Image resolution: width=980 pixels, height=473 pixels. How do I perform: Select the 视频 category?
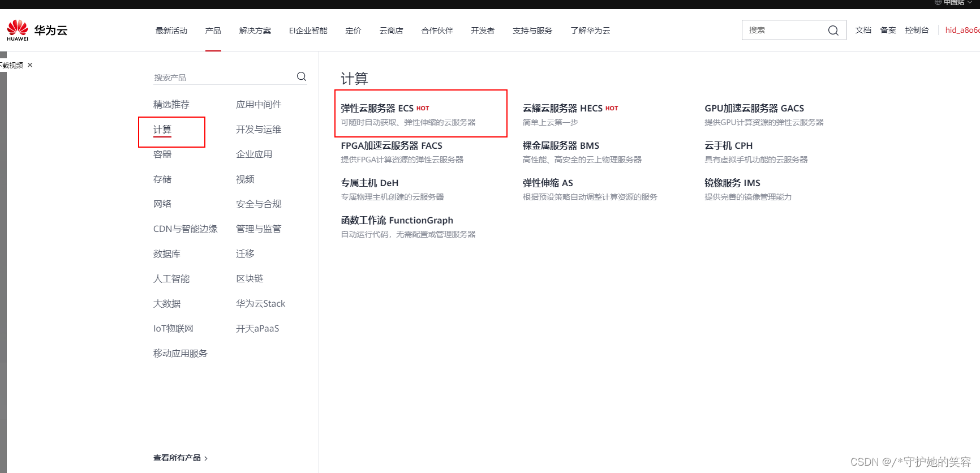pyautogui.click(x=245, y=179)
